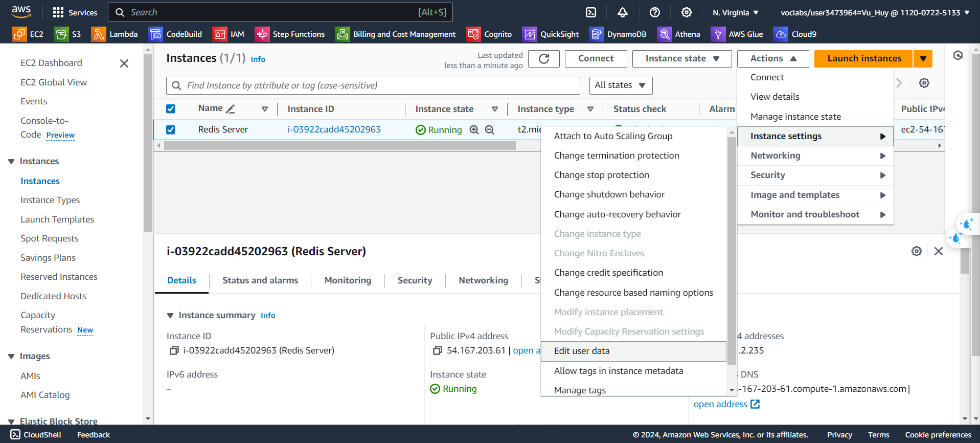Viewport: 980px width, 443px height.
Task: Copy the instance ID in summary
Action: [174, 351]
